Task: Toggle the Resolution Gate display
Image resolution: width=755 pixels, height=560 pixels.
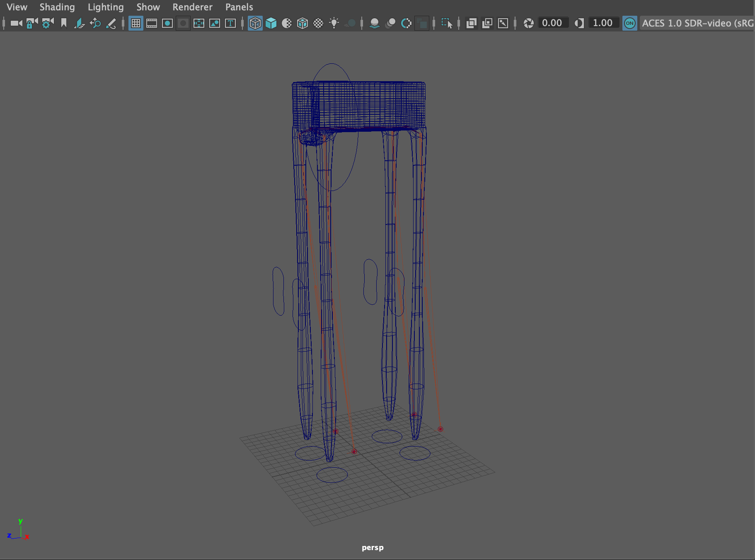Action: click(167, 23)
